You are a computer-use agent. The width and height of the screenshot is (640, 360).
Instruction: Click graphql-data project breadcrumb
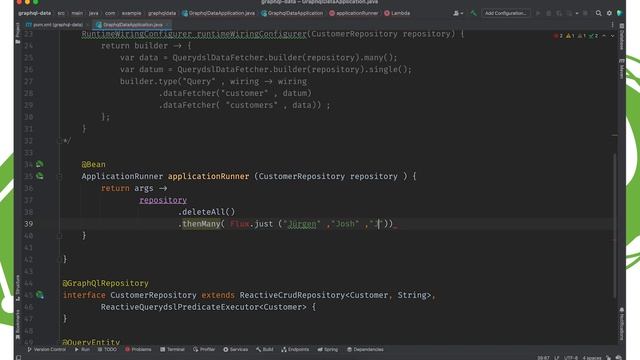[35, 13]
